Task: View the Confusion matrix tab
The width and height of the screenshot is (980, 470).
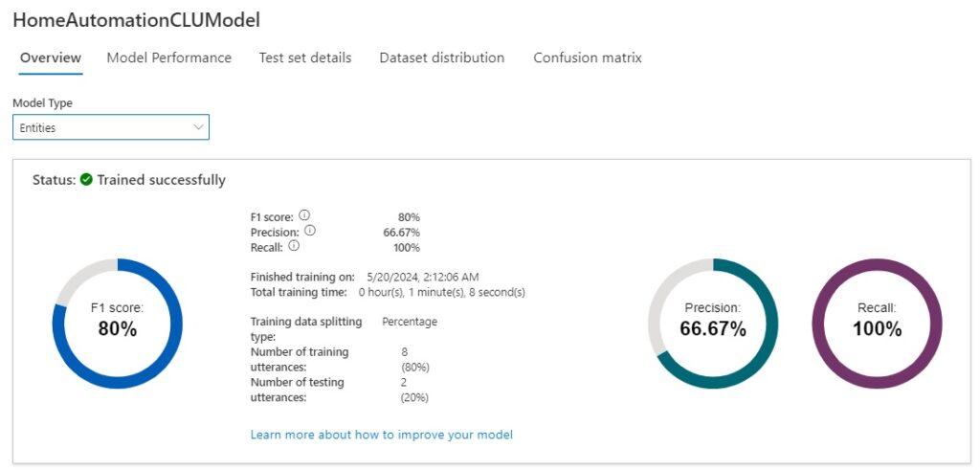Action: click(587, 57)
